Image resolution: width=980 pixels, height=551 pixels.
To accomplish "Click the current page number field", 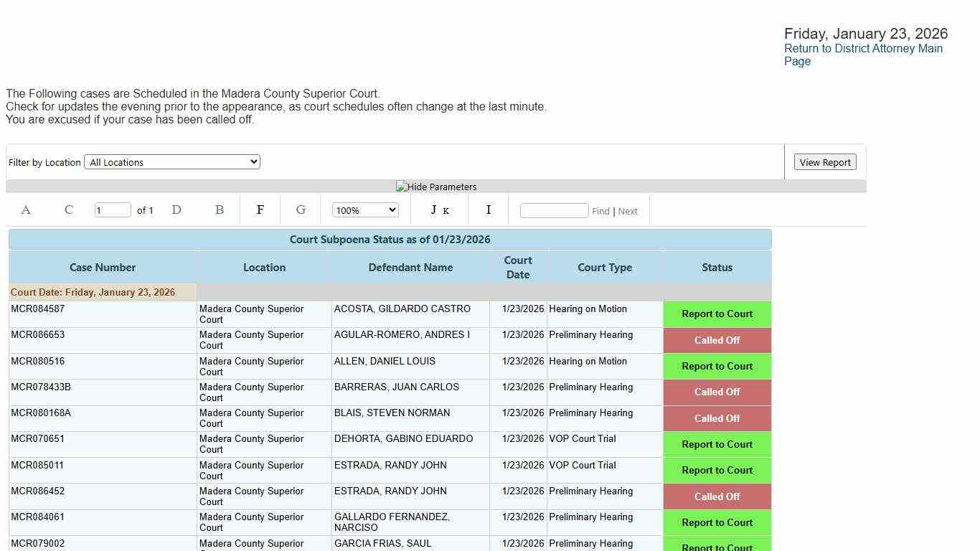I will tap(113, 210).
